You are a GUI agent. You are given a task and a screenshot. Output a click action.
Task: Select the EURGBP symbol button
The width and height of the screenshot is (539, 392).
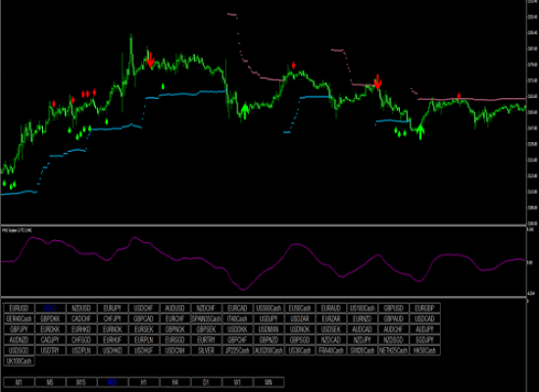[x=424, y=308]
